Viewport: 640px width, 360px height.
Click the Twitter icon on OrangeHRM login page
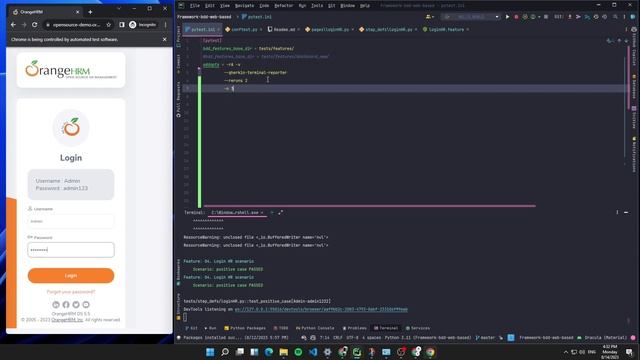(x=76, y=304)
